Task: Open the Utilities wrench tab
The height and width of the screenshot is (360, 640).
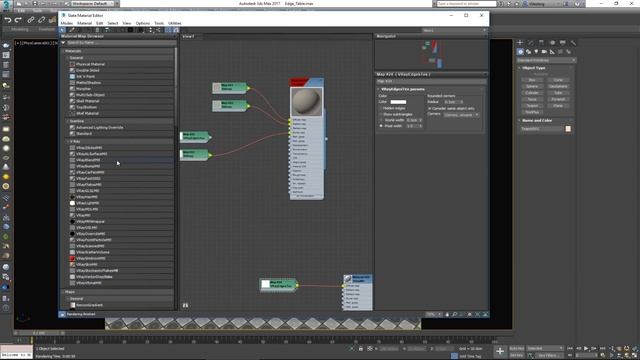Action: (x=573, y=42)
